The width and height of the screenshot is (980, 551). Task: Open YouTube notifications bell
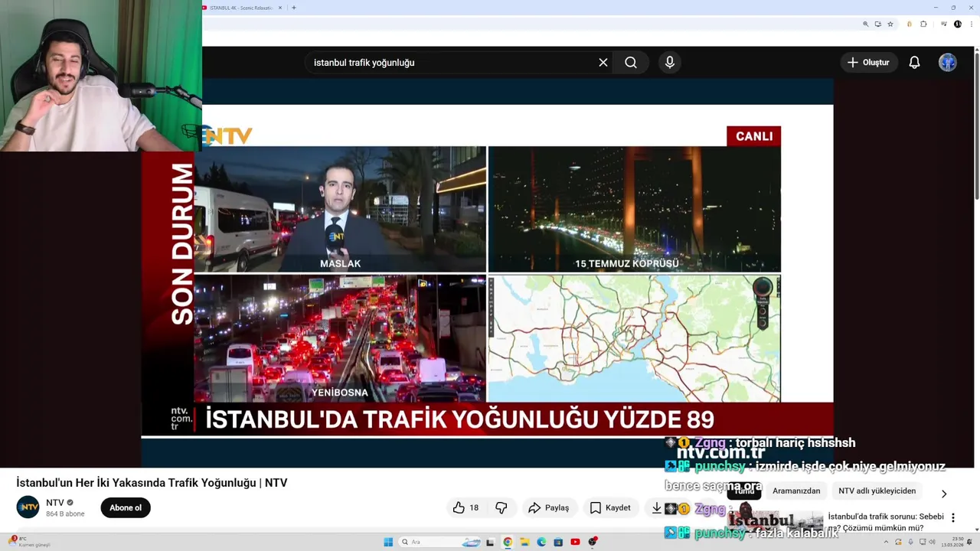pyautogui.click(x=914, y=63)
